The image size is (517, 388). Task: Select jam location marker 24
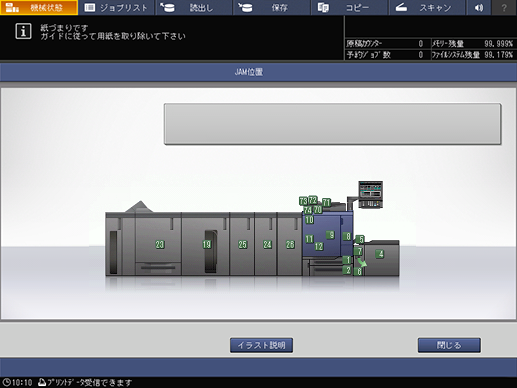267,244
